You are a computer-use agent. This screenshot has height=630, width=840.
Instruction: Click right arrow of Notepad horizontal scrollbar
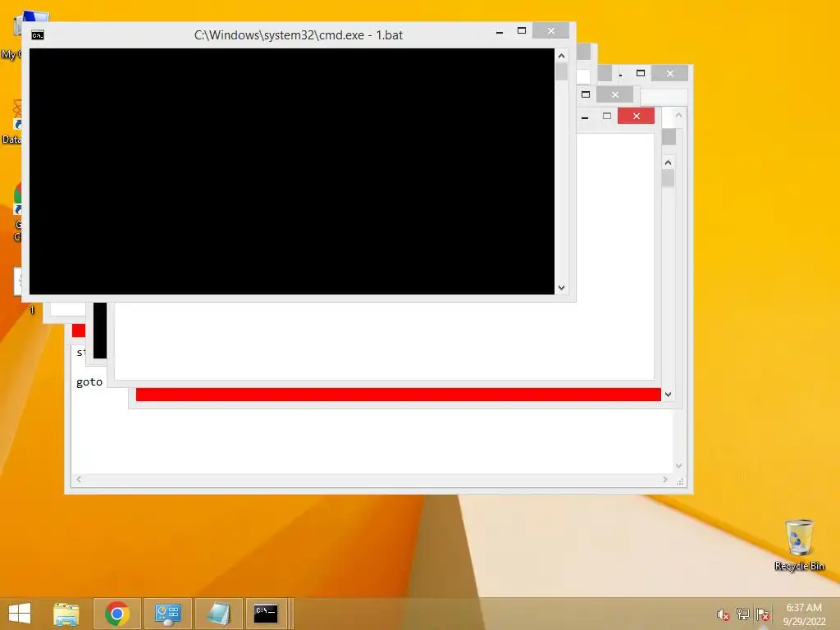point(664,479)
